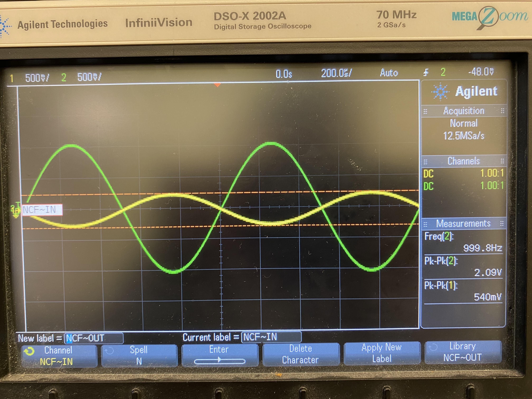Select the Freq(2) measurement entry

[463, 242]
